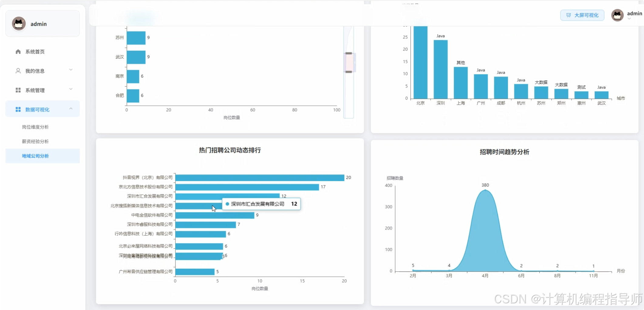Click the 成都 column in city chart
Screen dimensions: 644x310
501,88
